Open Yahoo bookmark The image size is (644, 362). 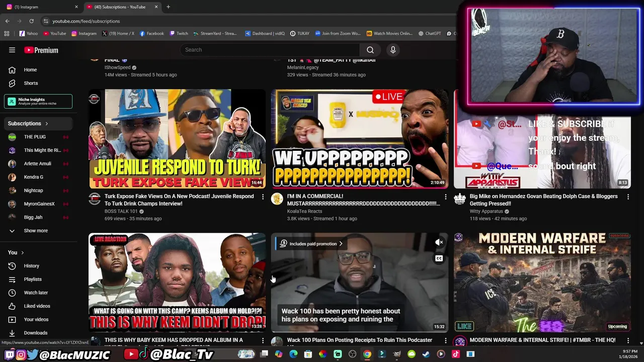point(28,34)
